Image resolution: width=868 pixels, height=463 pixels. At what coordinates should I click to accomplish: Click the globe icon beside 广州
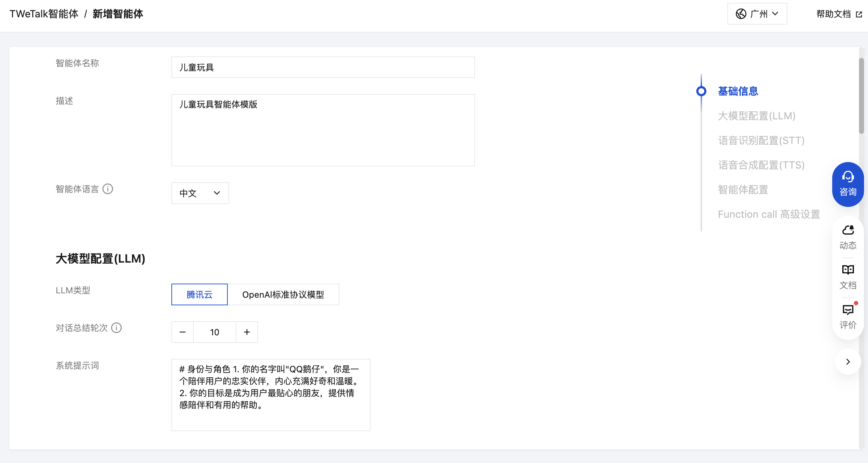[741, 14]
